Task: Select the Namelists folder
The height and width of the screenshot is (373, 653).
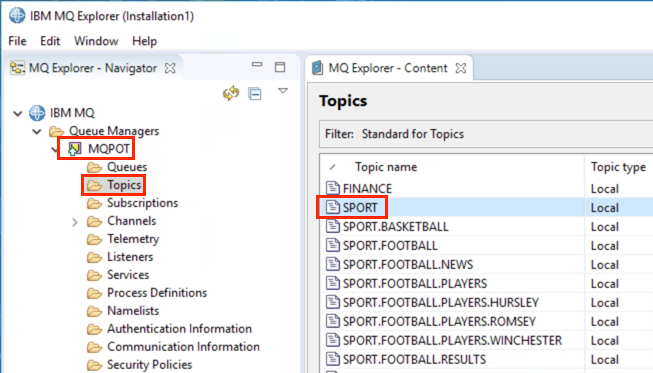Action: point(133,311)
